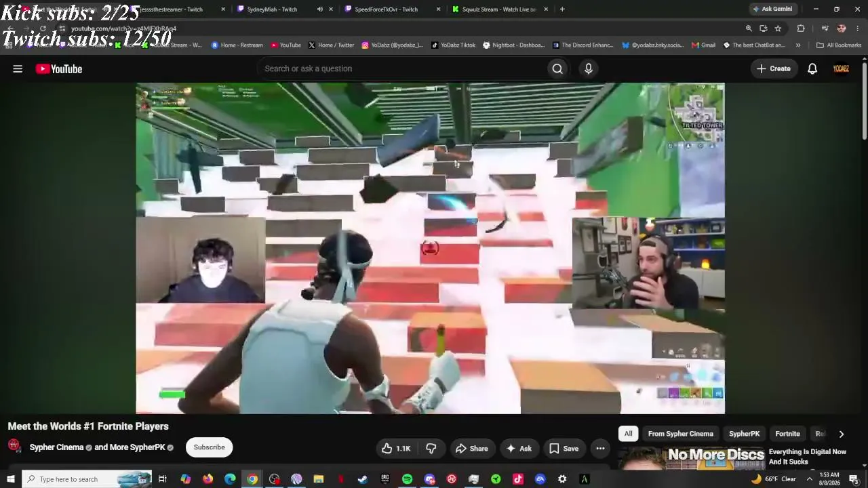Screen dimensions: 868x488
Task: Start voice search with the microphone icon
Action: pyautogui.click(x=589, y=68)
